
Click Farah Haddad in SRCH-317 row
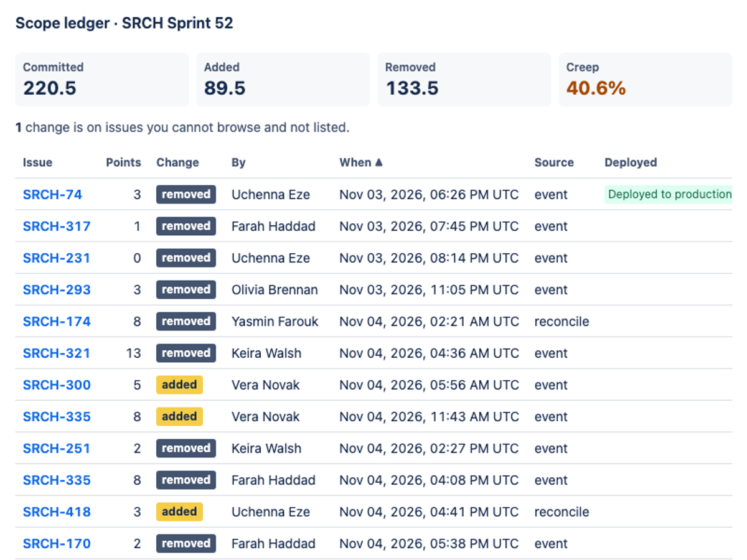coord(273,226)
